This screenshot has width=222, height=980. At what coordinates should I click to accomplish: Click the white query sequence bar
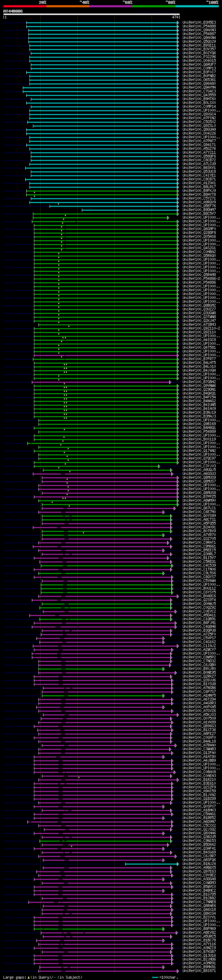pos(91,14)
